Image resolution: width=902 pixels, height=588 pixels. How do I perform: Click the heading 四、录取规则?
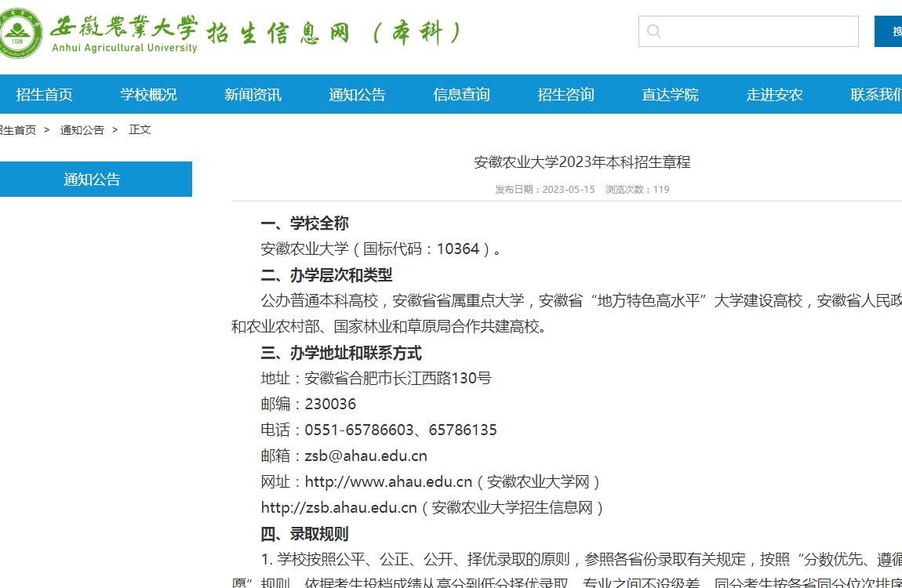coord(305,533)
